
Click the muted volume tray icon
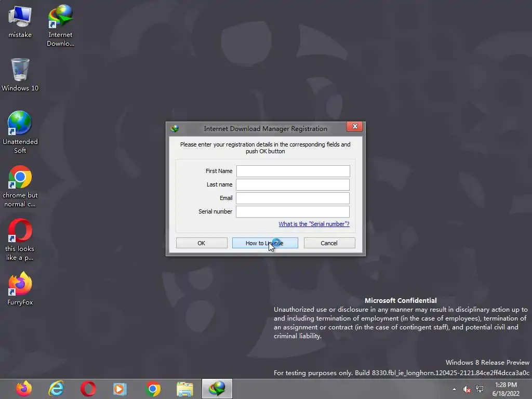click(467, 389)
